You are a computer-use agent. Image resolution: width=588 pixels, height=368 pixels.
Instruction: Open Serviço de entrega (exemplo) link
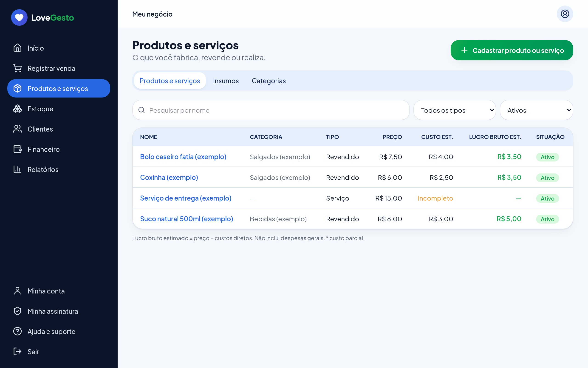point(186,198)
